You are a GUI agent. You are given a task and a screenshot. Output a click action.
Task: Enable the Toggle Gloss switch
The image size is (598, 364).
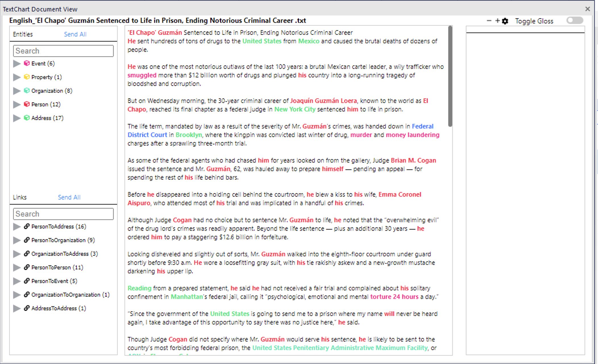pyautogui.click(x=574, y=20)
